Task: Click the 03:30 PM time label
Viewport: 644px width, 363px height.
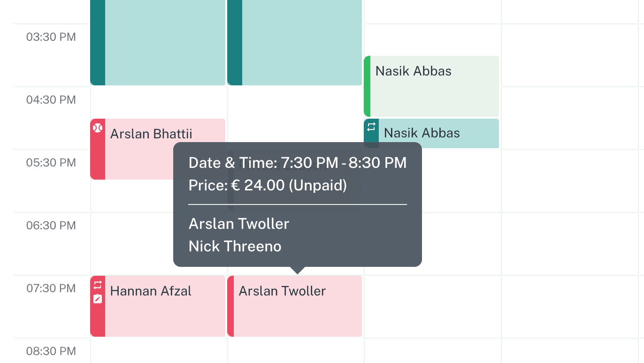Action: point(51,37)
